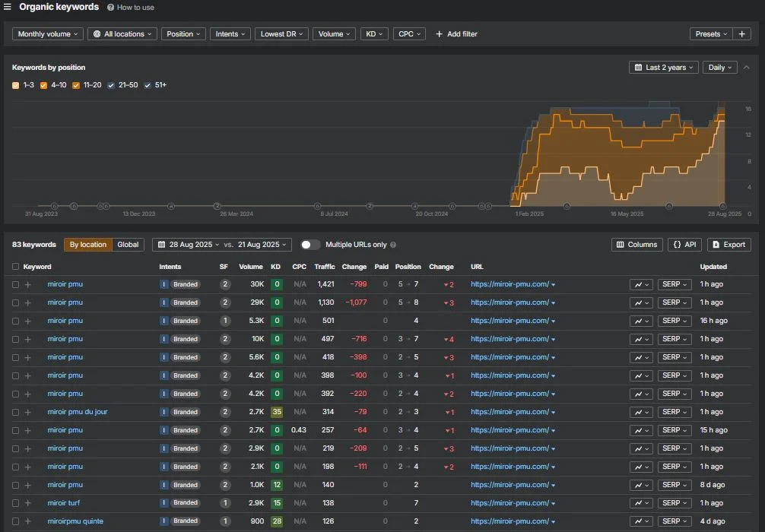Click the chart marker labeled 2 near 26 Mar 2024

[x=217, y=206]
